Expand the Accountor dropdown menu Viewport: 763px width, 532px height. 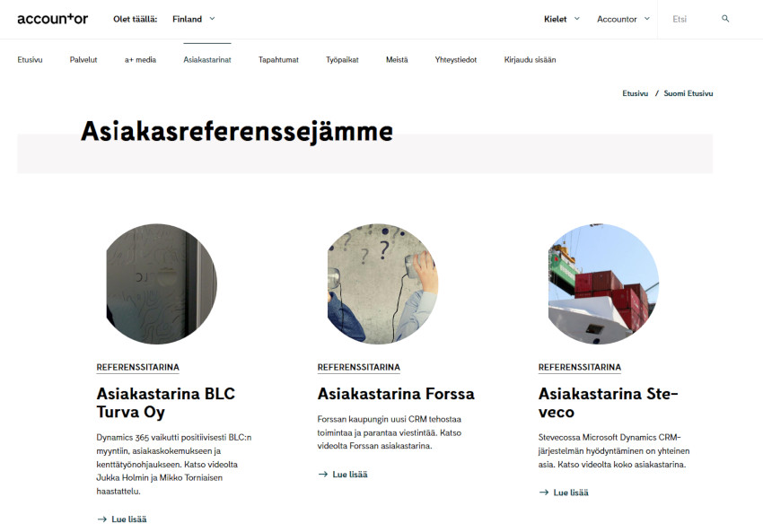tap(623, 19)
